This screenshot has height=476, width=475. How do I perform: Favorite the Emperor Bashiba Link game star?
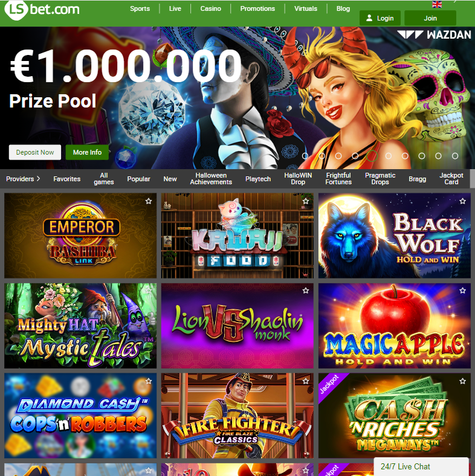coord(149,201)
